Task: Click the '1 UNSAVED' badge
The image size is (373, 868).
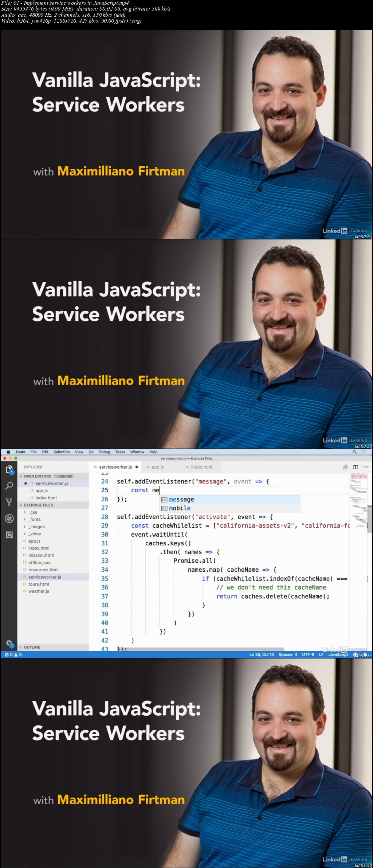Action: click(64, 476)
